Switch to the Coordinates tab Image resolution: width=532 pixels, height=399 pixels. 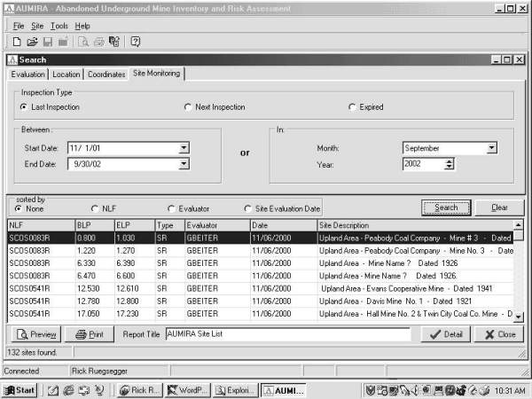point(106,74)
